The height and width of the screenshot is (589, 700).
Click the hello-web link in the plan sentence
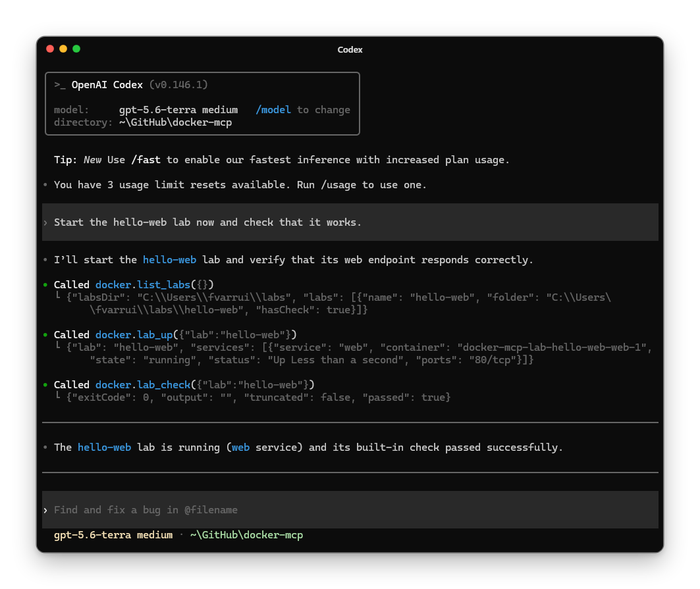pos(169,260)
